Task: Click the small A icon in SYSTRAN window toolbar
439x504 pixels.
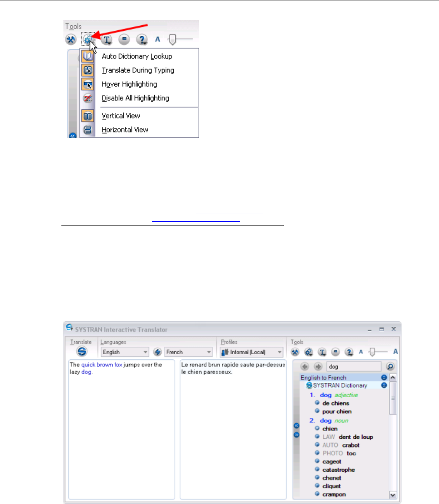Action: 361,352
